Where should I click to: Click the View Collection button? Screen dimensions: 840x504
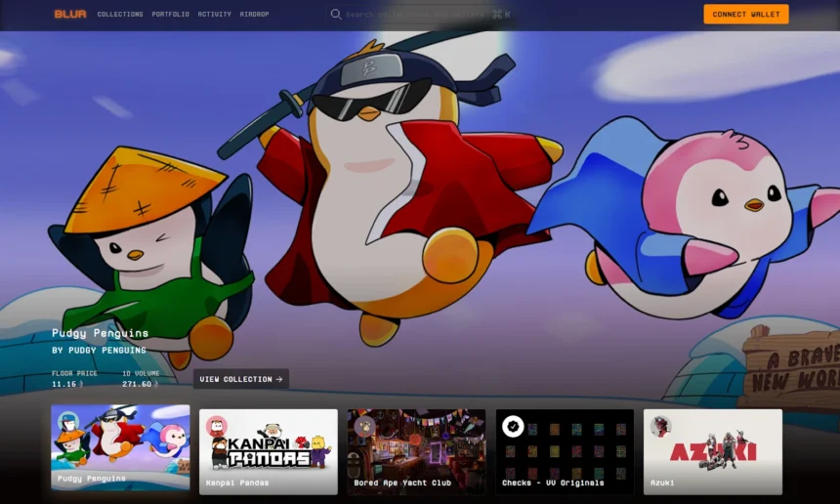tap(241, 379)
